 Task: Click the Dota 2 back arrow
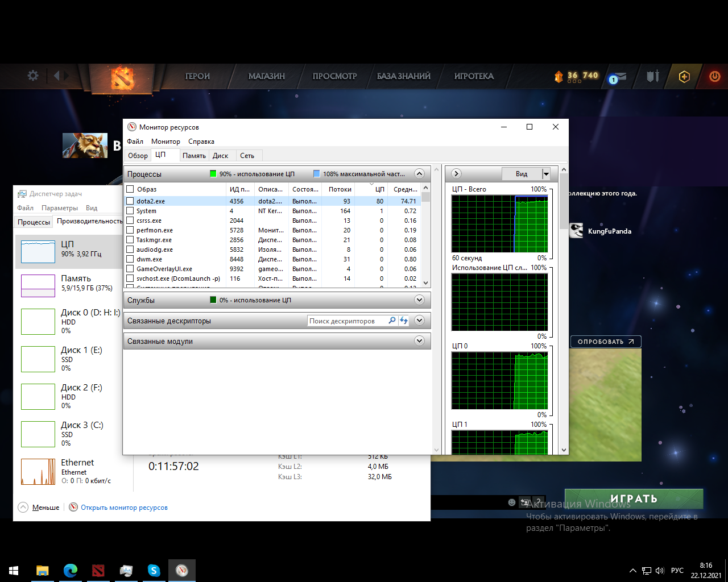(x=56, y=76)
